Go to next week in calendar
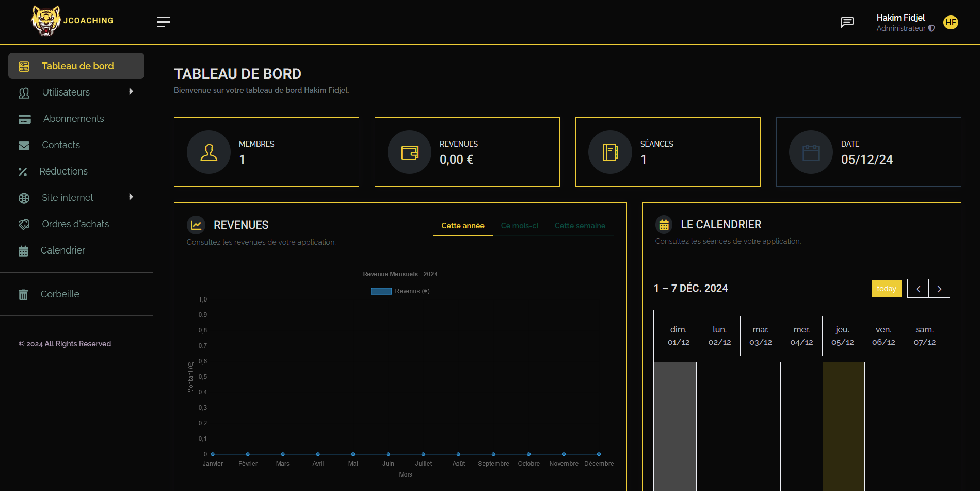 [x=939, y=289]
